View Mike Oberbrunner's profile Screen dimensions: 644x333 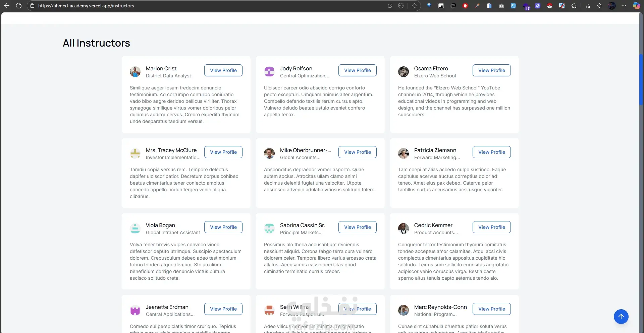[358, 152]
